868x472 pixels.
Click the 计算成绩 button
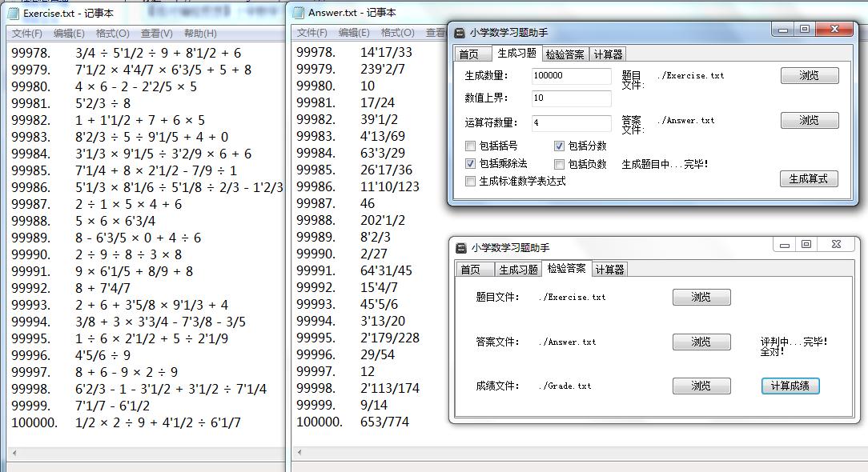pyautogui.click(x=790, y=386)
